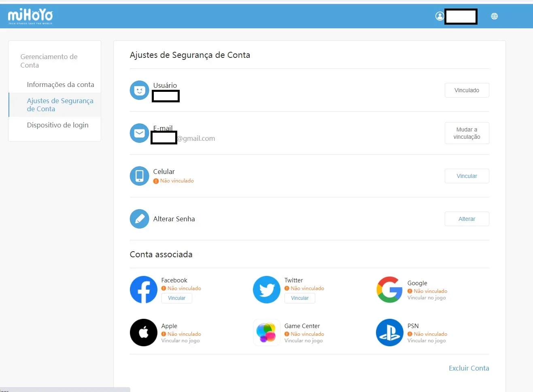
Task: Click the warning icon next to Google status
Action: click(x=410, y=291)
